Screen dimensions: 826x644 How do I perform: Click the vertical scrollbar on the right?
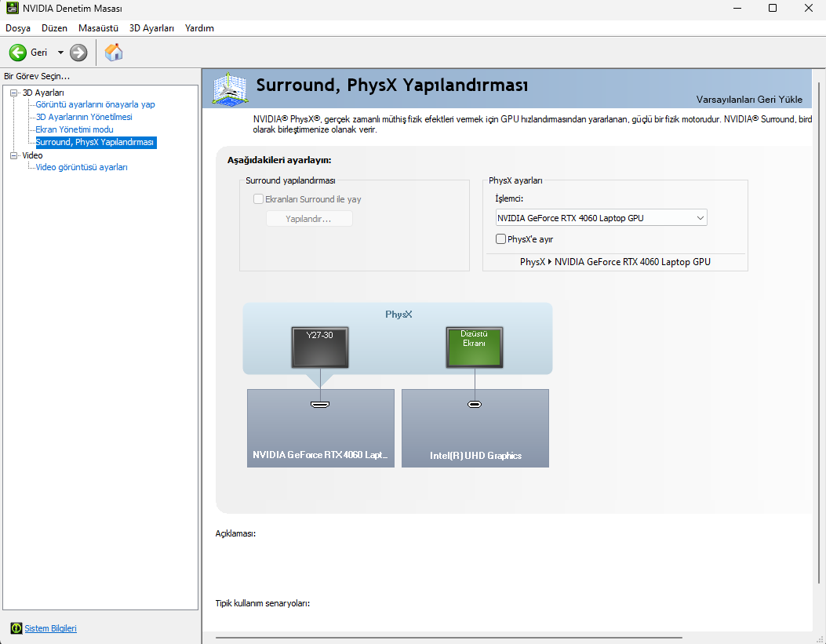tap(819, 333)
